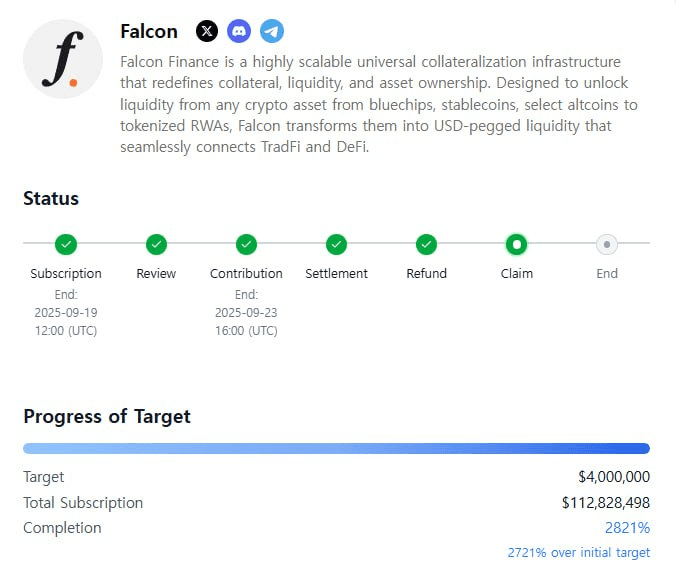Open the Falcon Telegram icon
Image resolution: width=676 pixels, height=580 pixels.
(272, 31)
